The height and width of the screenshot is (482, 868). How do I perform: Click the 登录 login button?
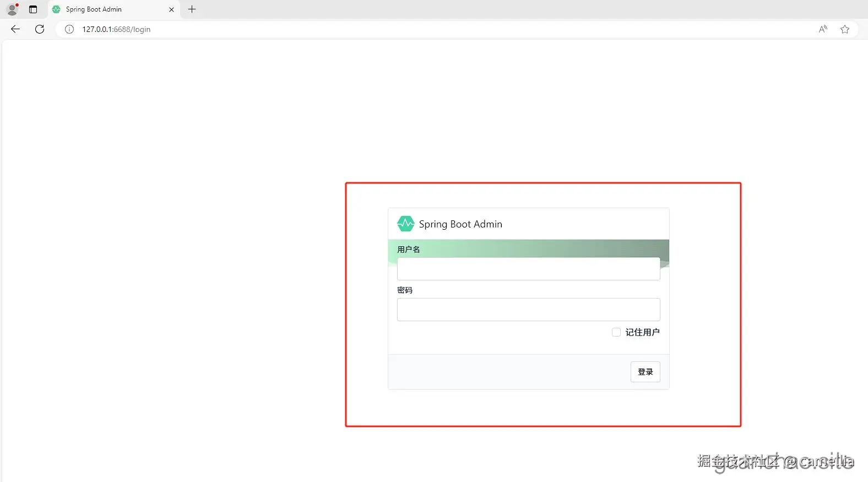[x=645, y=372]
